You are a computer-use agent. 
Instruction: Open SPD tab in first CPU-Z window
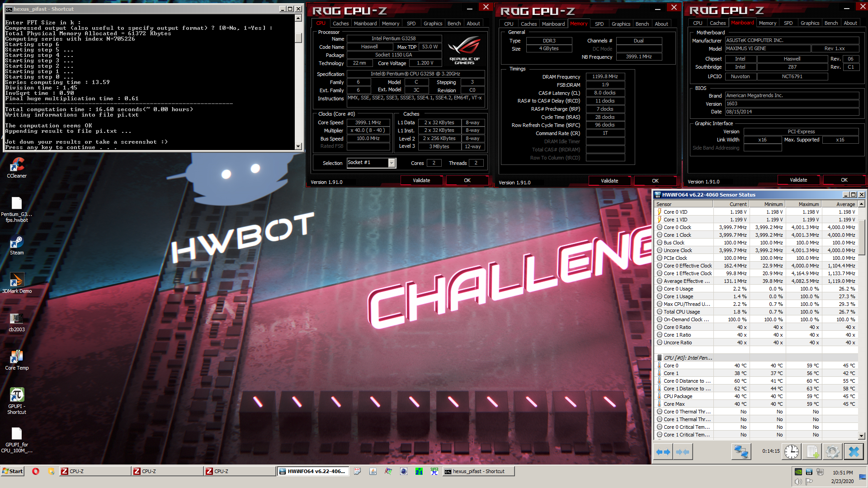click(411, 23)
